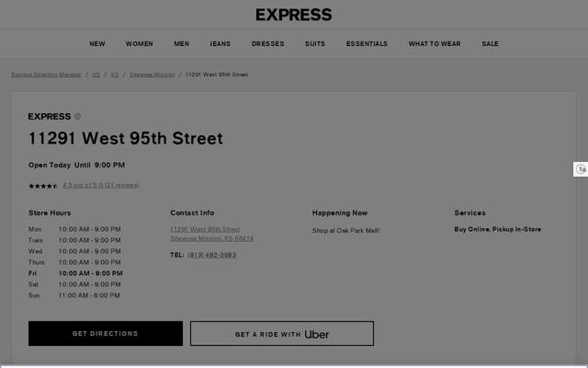Select the Mon 10:00 AM - 9:00 PM row
588x368 pixels.
(74, 229)
